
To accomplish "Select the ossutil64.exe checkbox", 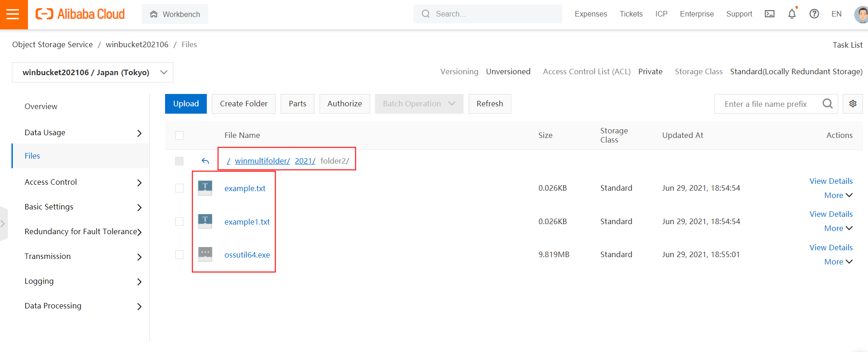I will (x=179, y=254).
